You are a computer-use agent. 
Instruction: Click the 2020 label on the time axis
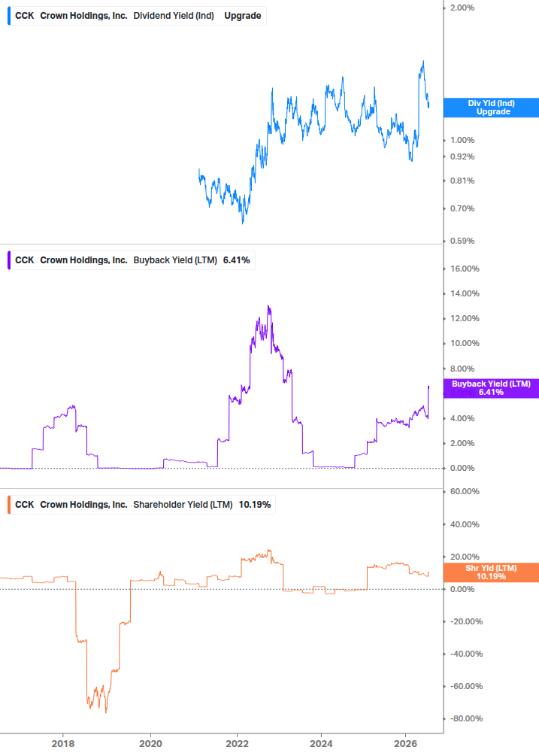150,743
